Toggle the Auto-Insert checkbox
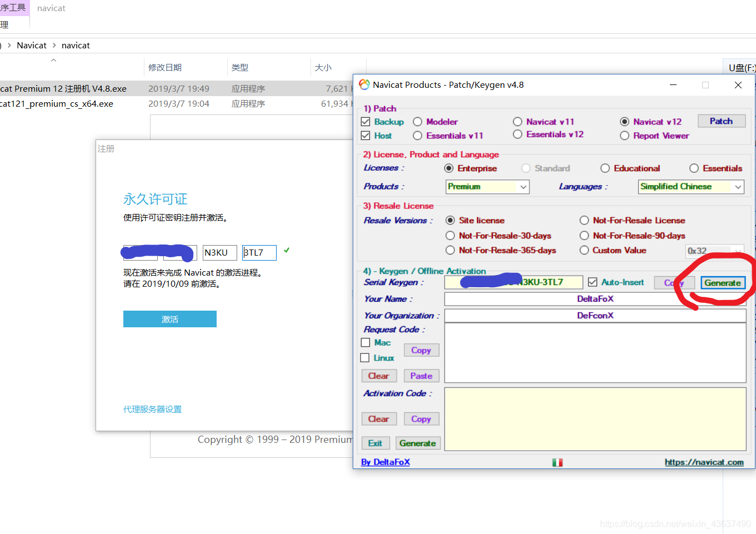 [x=593, y=282]
